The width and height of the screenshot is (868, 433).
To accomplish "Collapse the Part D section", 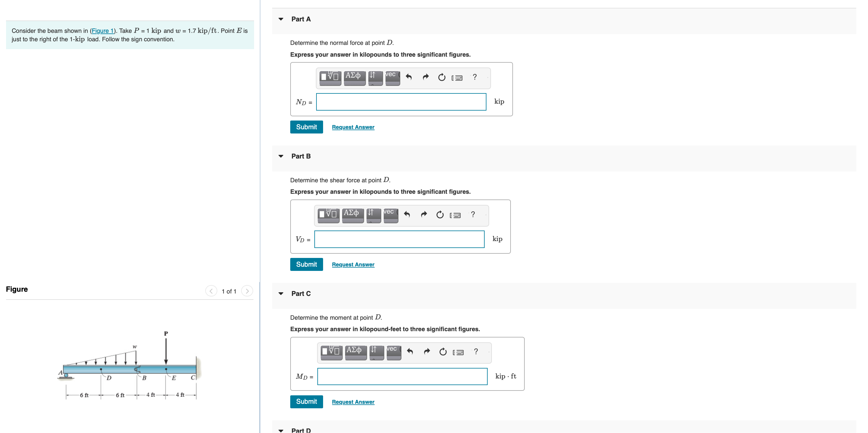I will [281, 430].
